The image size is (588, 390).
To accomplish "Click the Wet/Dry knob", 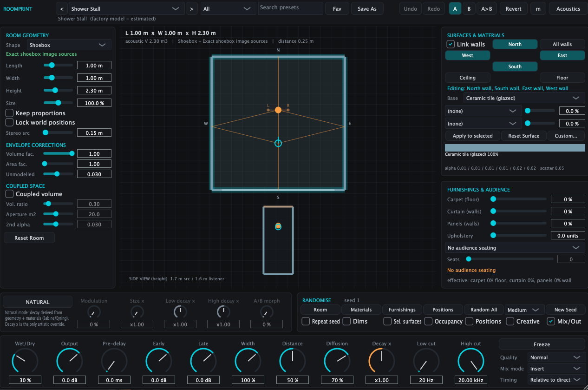I will (25, 362).
